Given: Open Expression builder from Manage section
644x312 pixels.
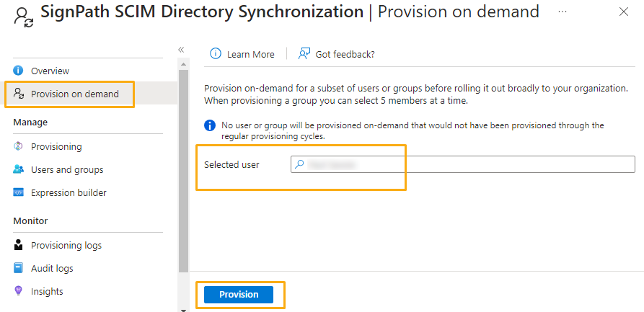Looking at the screenshot, I should 69,192.
